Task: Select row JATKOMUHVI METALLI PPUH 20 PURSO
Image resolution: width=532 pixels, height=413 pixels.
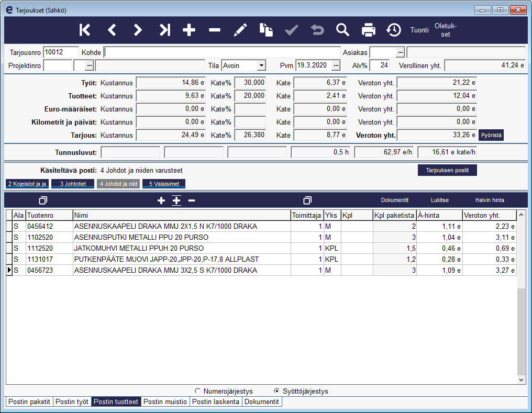Action: click(261, 248)
